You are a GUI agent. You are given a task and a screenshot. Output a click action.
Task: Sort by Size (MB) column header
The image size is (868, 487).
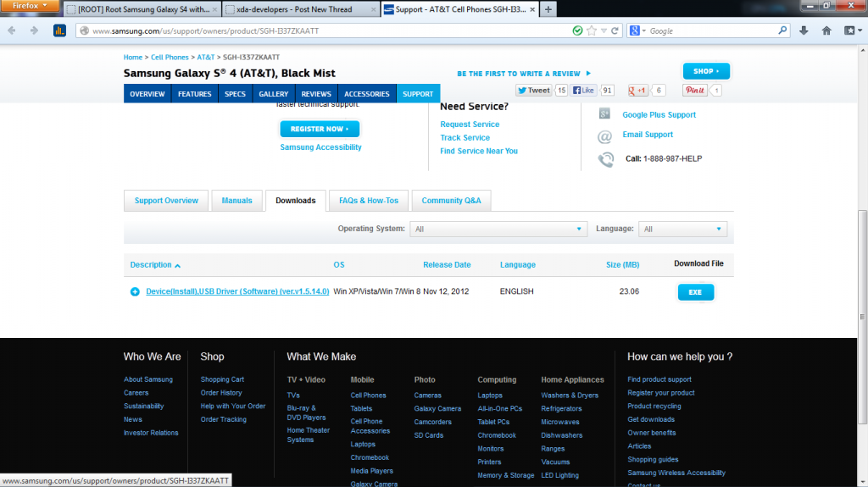(622, 264)
